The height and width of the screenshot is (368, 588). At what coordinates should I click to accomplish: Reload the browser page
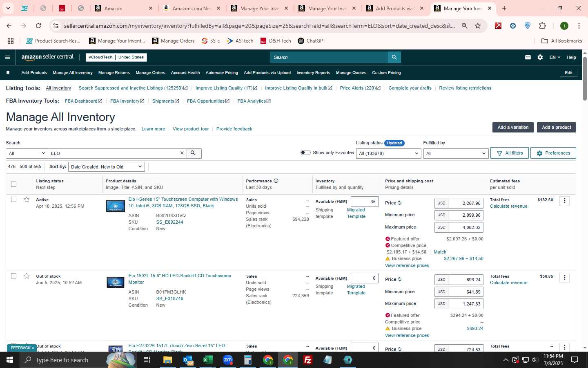click(x=38, y=26)
